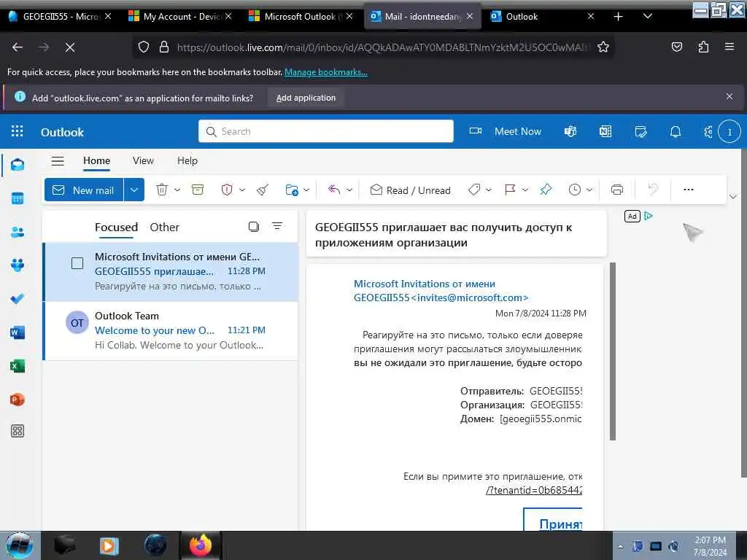Open the Mail module in sidebar

(x=18, y=165)
